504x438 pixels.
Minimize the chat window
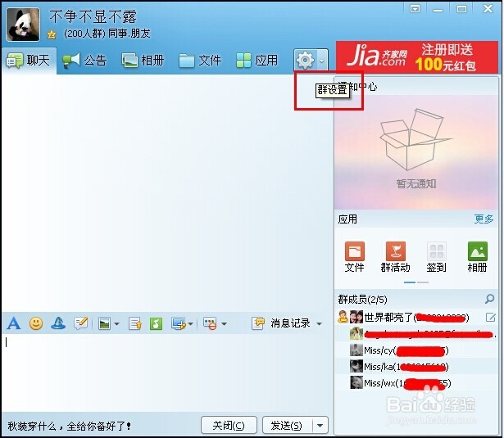(438, 9)
